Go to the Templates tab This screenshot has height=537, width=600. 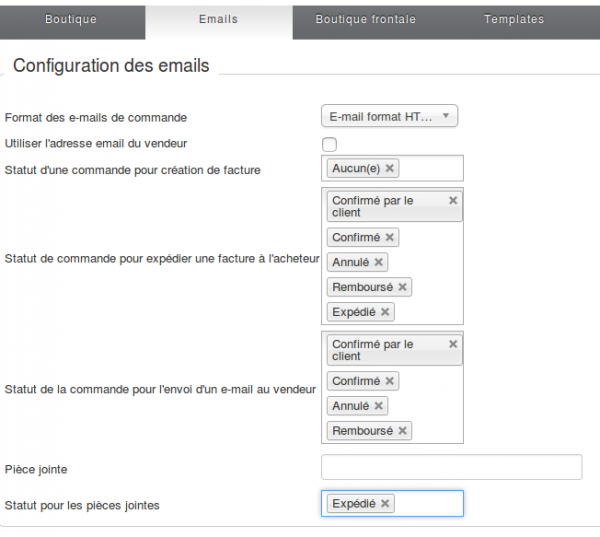click(x=514, y=19)
